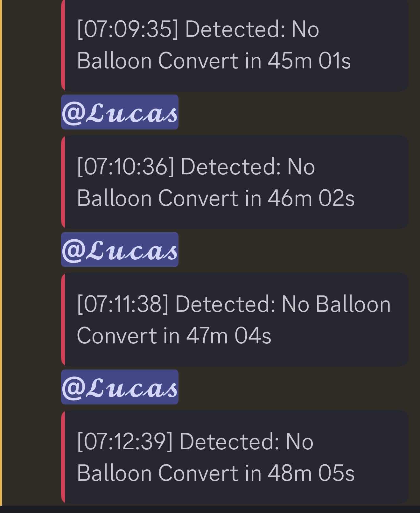
Task: Click the red bar of the 07:09:35 embed
Action: click(63, 45)
